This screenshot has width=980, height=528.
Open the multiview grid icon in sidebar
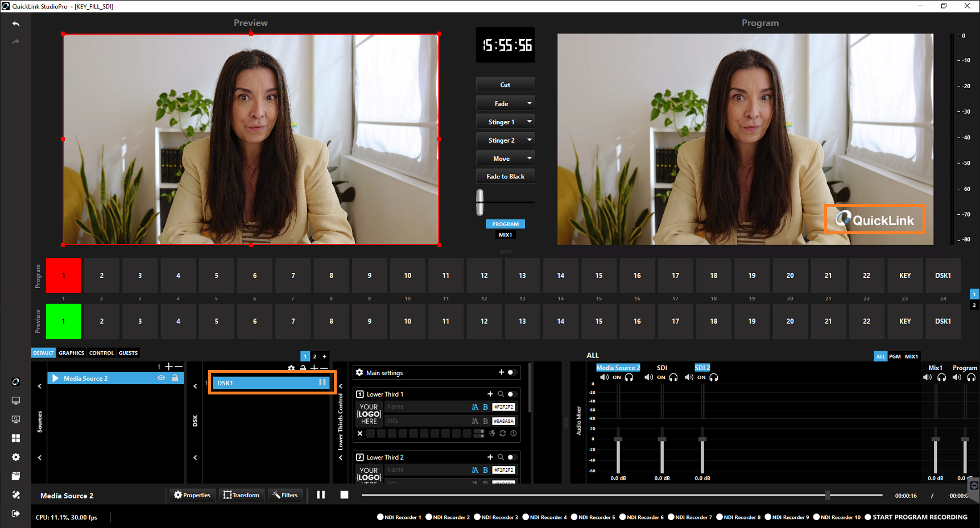16,438
